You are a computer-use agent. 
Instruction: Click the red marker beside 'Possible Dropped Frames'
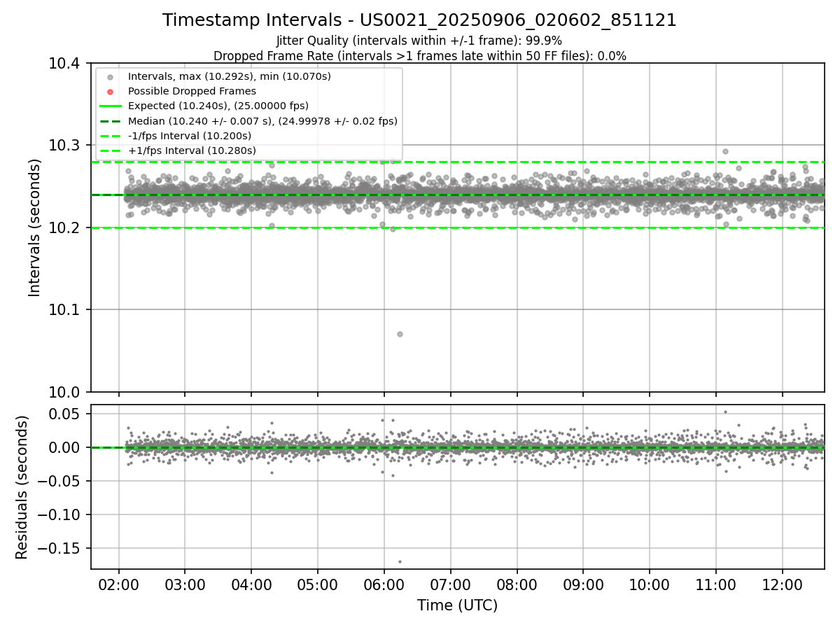(x=110, y=92)
